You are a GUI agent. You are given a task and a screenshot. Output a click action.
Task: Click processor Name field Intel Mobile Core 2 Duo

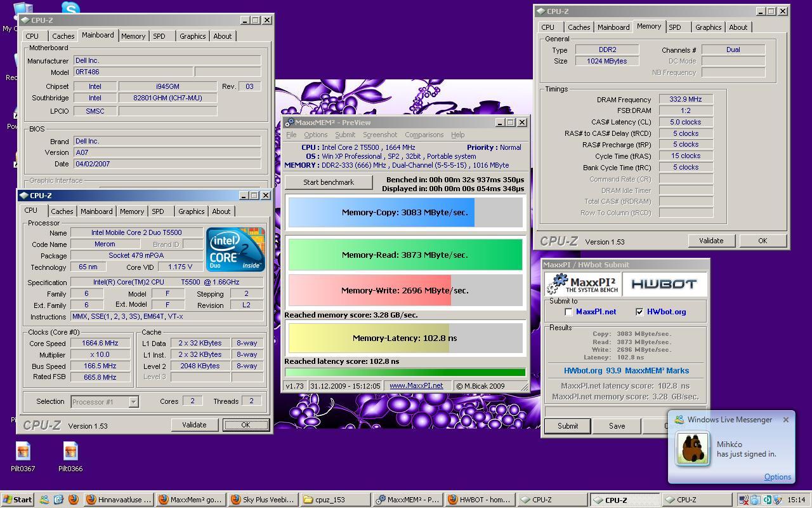tap(136, 232)
